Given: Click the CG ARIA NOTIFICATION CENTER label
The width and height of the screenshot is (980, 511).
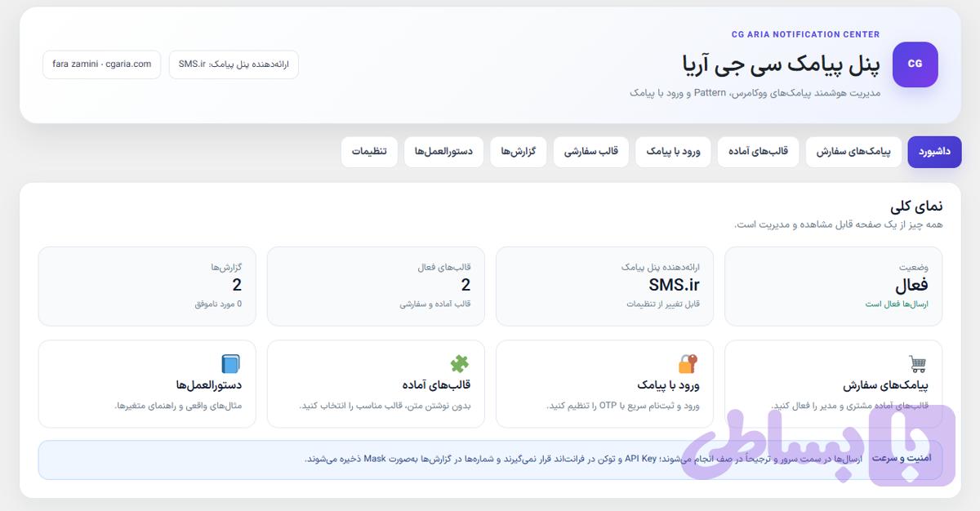Looking at the screenshot, I should 805,34.
